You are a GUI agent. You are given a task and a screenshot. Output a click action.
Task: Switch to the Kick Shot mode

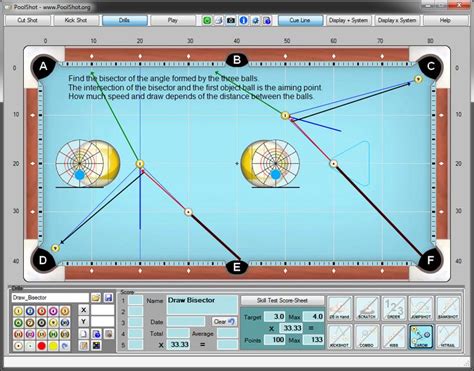[76, 20]
